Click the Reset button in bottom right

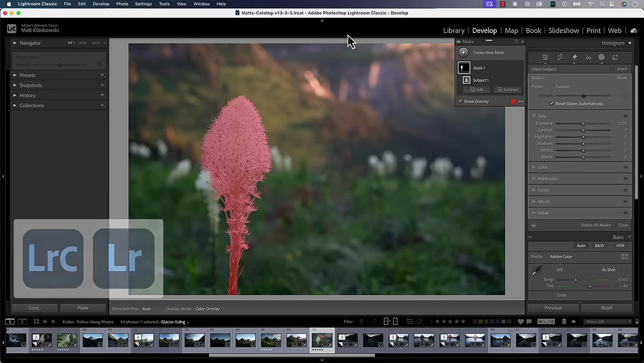(606, 308)
